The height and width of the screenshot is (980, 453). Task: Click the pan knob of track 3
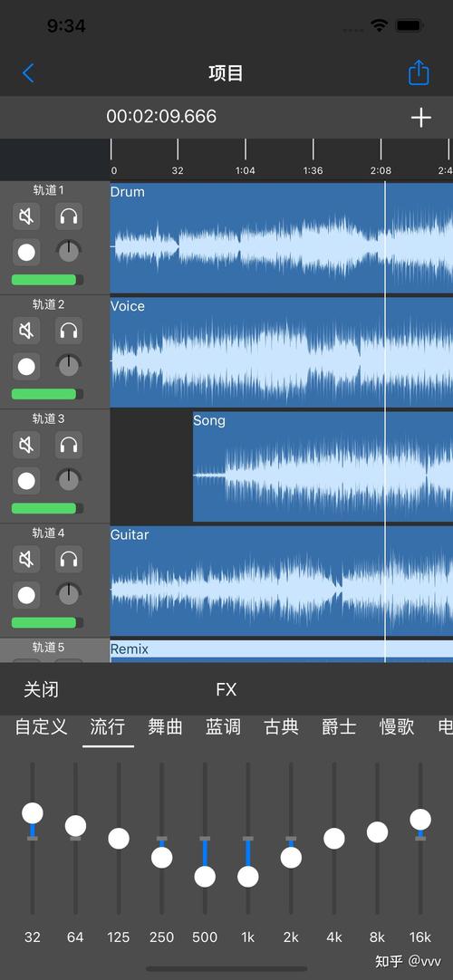(x=67, y=481)
